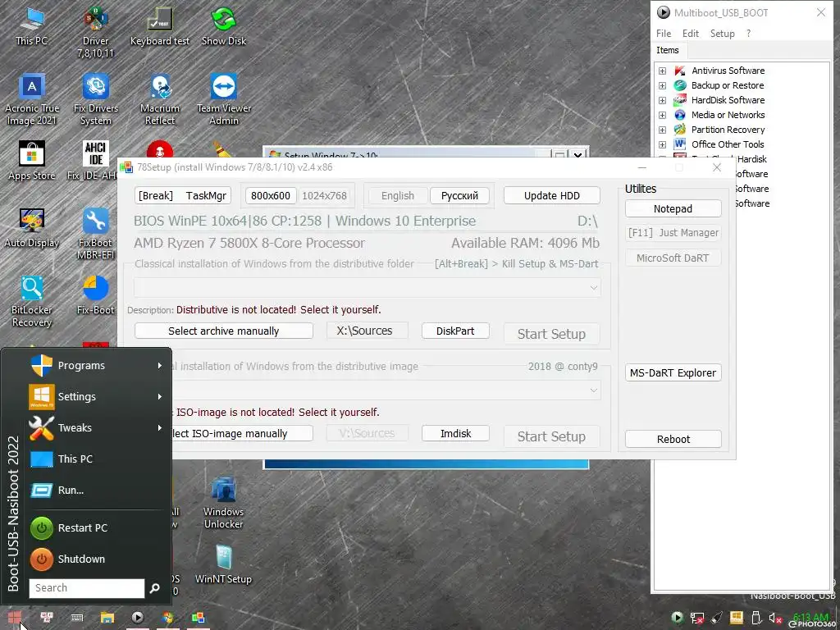
Task: Click the [Break] TaskMgr button
Action: coord(183,195)
